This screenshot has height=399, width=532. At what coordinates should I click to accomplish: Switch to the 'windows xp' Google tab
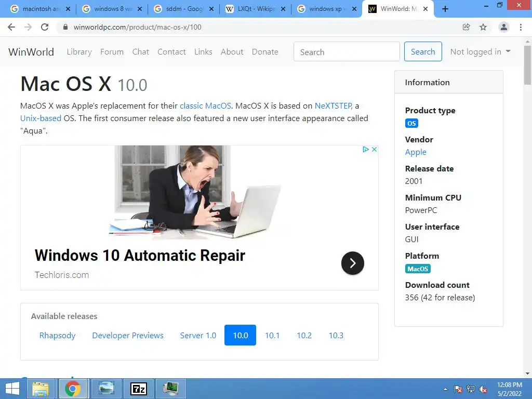pyautogui.click(x=326, y=9)
